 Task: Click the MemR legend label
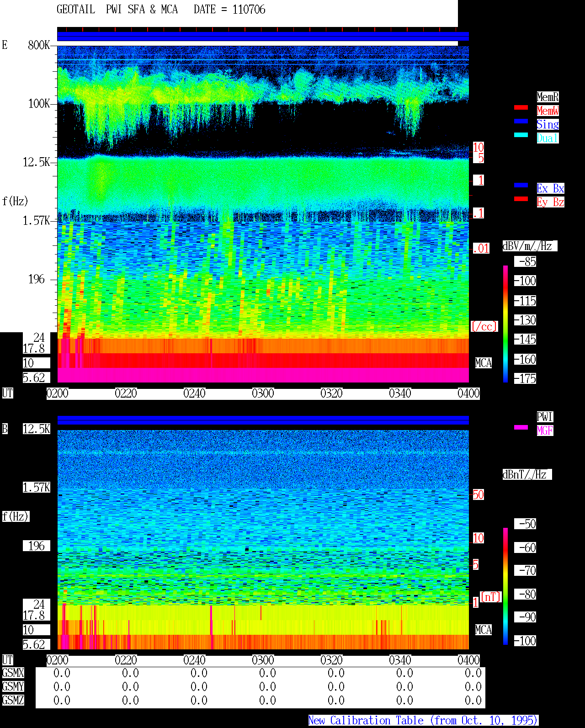point(548,97)
